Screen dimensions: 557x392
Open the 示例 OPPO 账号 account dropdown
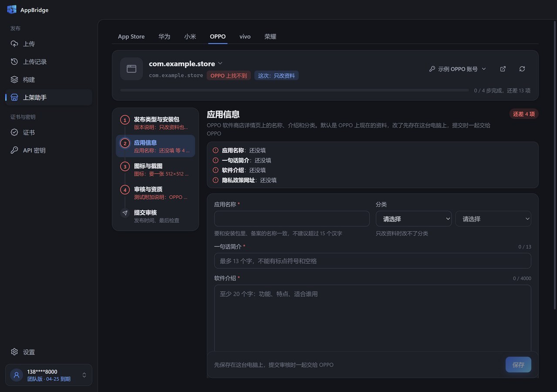458,69
